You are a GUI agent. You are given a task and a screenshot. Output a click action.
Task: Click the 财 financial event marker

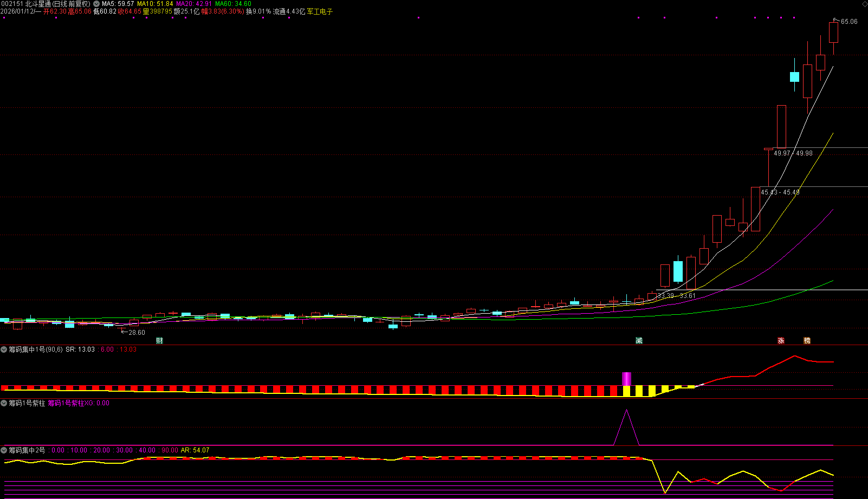159,340
